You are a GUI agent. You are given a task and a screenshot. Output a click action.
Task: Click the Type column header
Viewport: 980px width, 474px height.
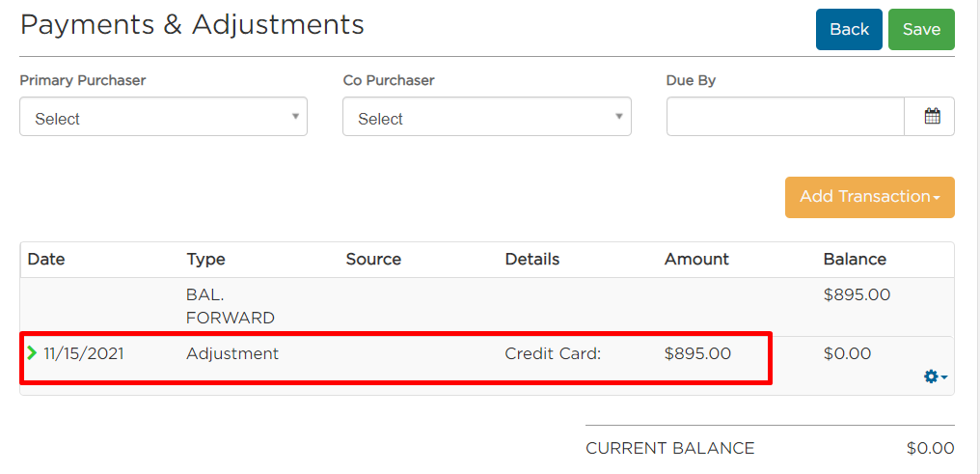pyautogui.click(x=205, y=259)
